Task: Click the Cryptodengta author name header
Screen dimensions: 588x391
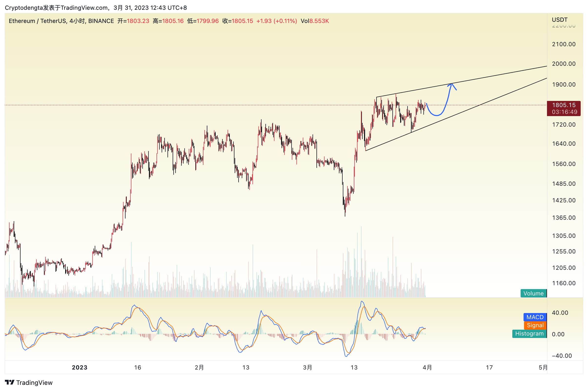Action: pos(24,8)
